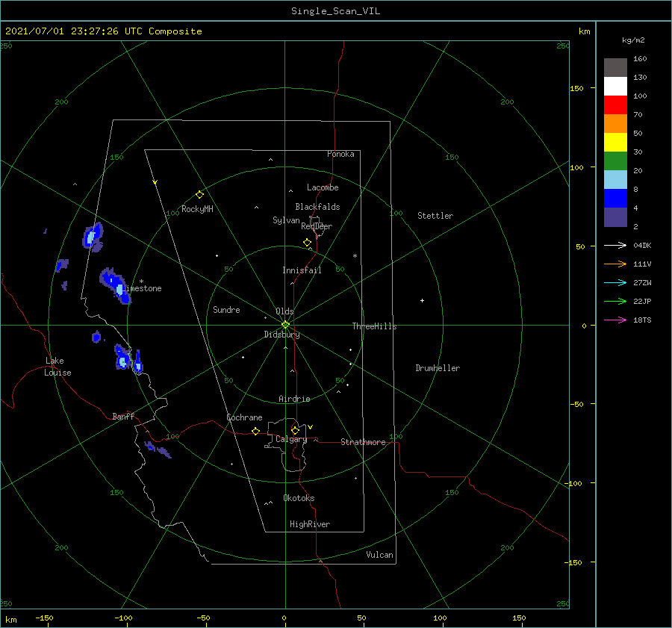Click the white plus marker south of Stettler
672x628 pixels.
[422, 300]
